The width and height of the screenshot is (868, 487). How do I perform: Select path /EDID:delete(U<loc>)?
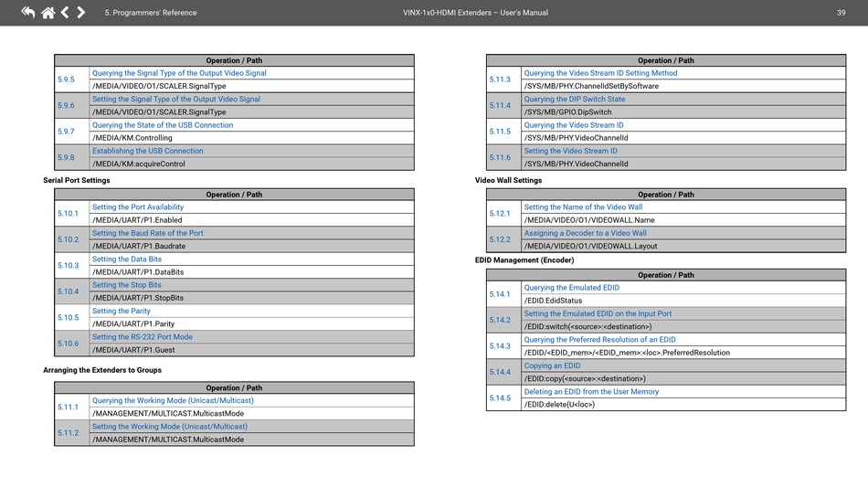559,405
